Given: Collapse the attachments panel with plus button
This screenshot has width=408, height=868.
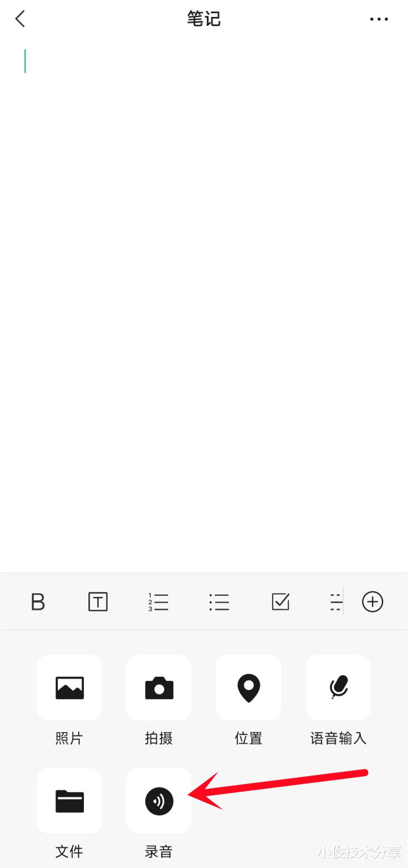Looking at the screenshot, I should pos(372,602).
